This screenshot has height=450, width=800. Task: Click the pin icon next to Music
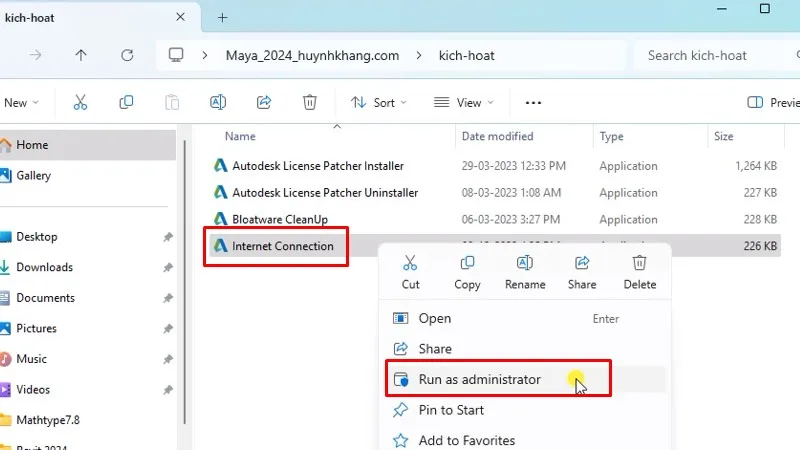click(168, 359)
